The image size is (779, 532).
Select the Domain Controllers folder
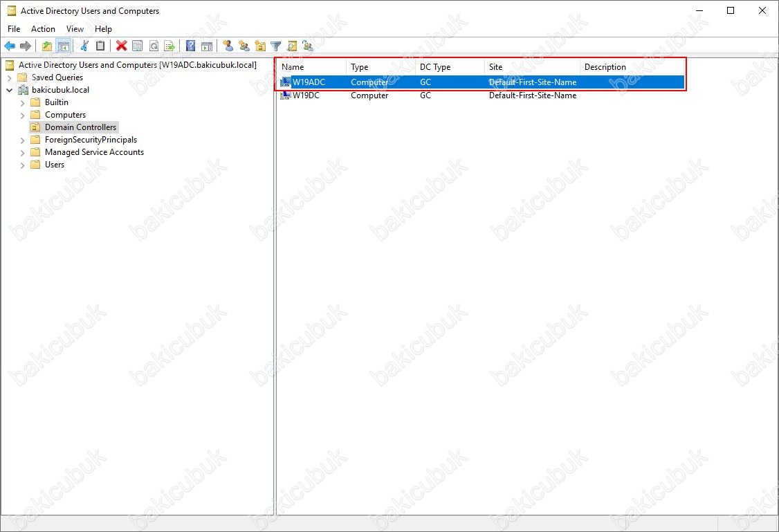coord(80,127)
